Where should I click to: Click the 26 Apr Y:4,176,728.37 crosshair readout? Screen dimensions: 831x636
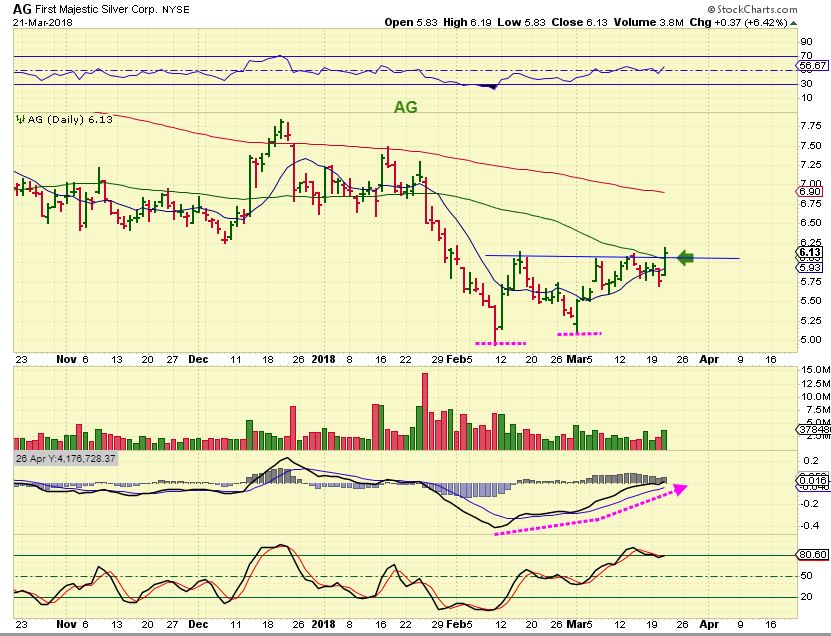tap(66, 458)
